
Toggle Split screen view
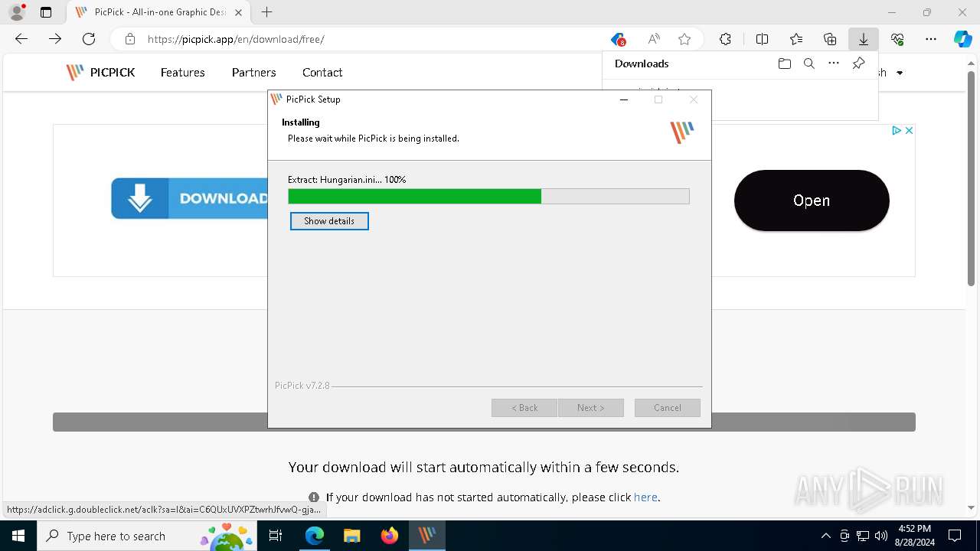click(x=762, y=39)
